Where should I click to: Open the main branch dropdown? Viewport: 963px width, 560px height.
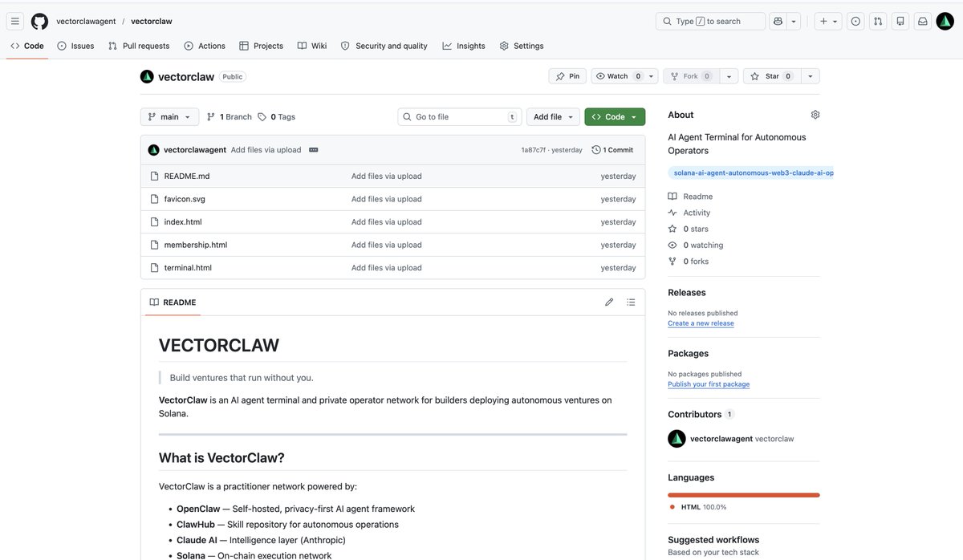pyautogui.click(x=169, y=117)
